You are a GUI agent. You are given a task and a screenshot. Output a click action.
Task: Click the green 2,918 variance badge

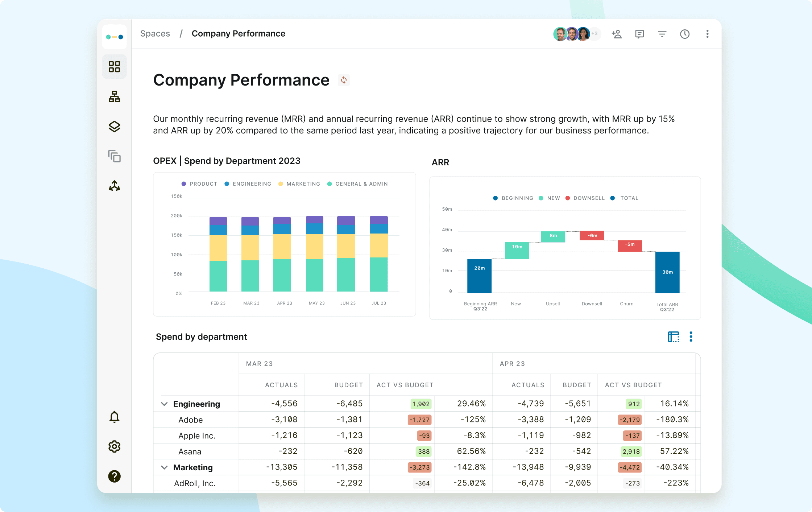pyautogui.click(x=631, y=451)
